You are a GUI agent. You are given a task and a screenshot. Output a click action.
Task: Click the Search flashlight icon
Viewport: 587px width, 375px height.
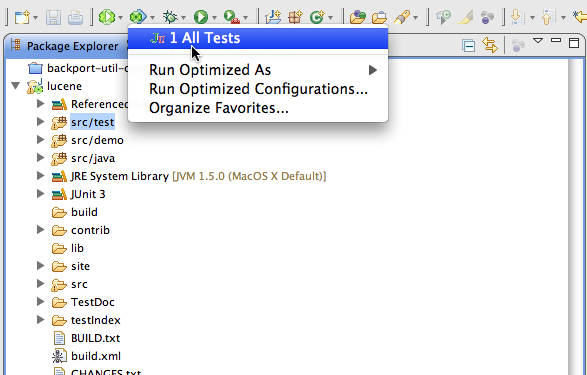pos(402,17)
